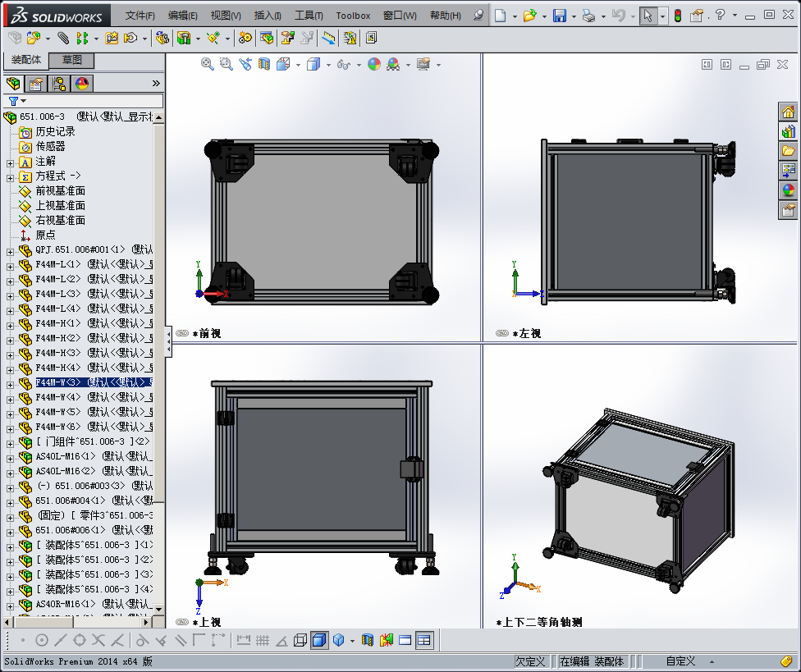Click the 自定义 units button in the status bar
The width and height of the screenshot is (801, 672).
(x=680, y=662)
